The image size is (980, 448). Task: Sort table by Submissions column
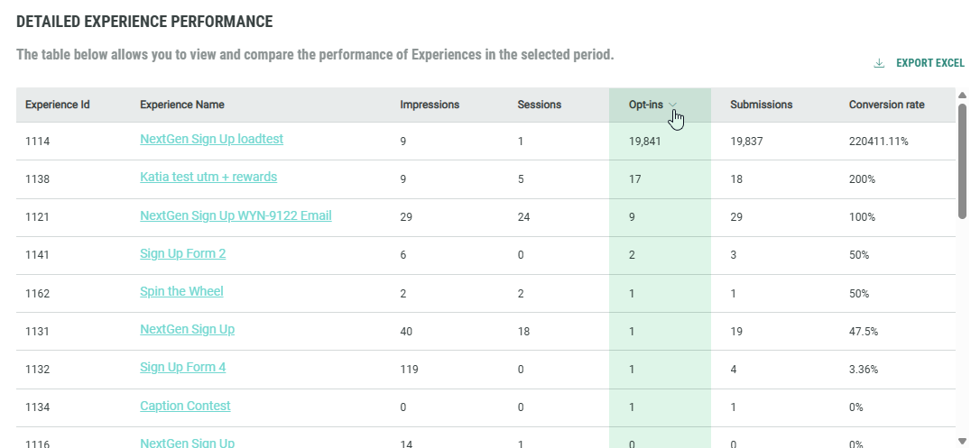[761, 105]
